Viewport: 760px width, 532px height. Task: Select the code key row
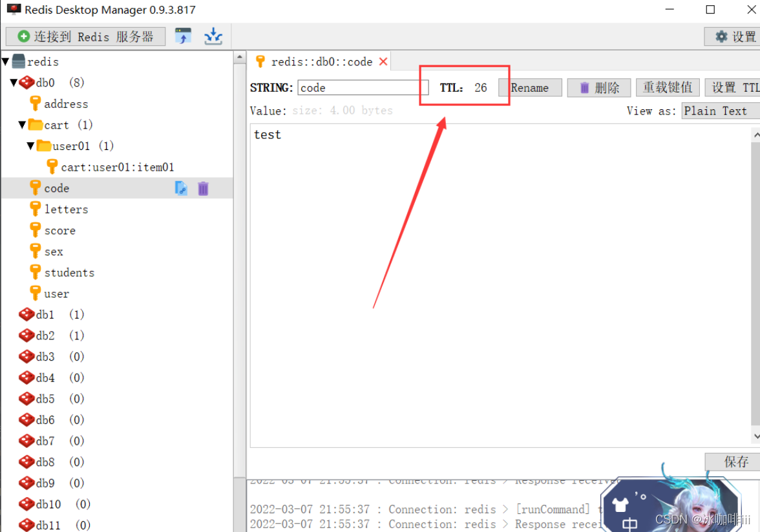[x=117, y=188]
